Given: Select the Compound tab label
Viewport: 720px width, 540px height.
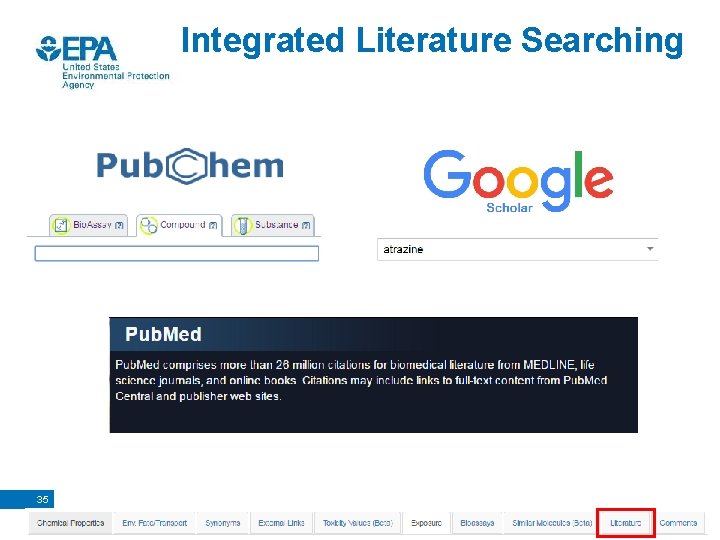Looking at the screenshot, I should pyautogui.click(x=182, y=225).
